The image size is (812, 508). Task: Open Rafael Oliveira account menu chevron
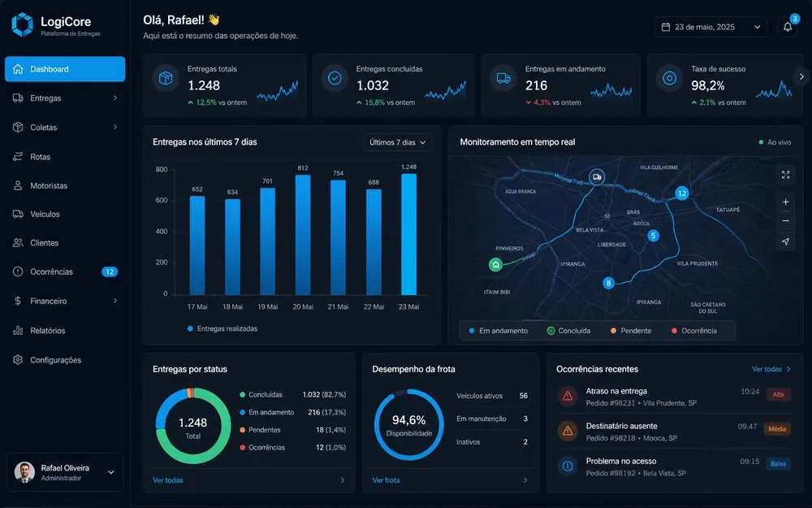(110, 472)
